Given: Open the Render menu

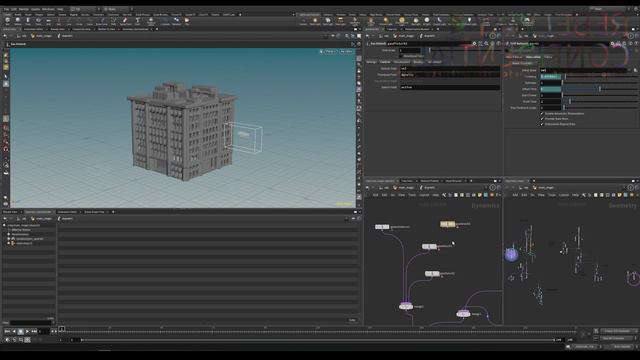Looking at the screenshot, I should point(24,9).
